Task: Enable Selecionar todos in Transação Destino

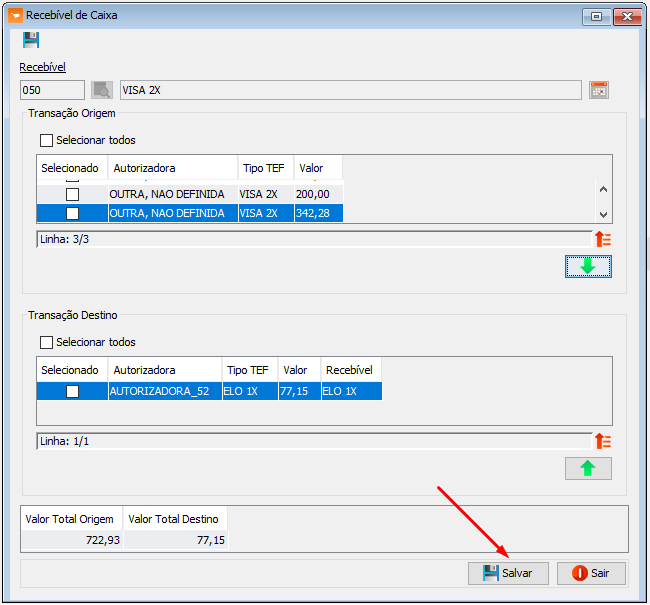Action: 47,343
